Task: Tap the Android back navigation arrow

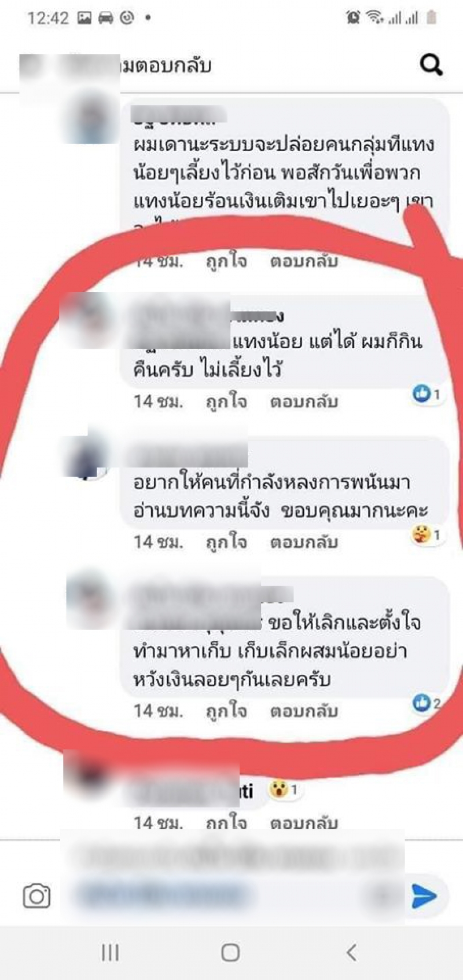Action: click(351, 952)
